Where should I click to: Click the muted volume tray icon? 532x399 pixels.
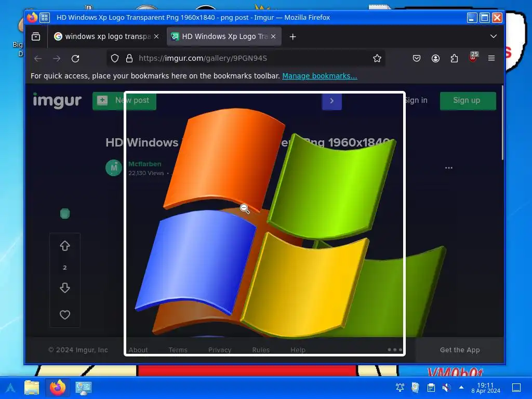446,388
